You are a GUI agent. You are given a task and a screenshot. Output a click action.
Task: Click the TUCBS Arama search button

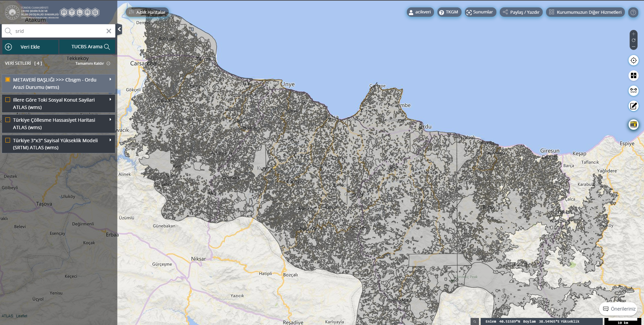[87, 47]
